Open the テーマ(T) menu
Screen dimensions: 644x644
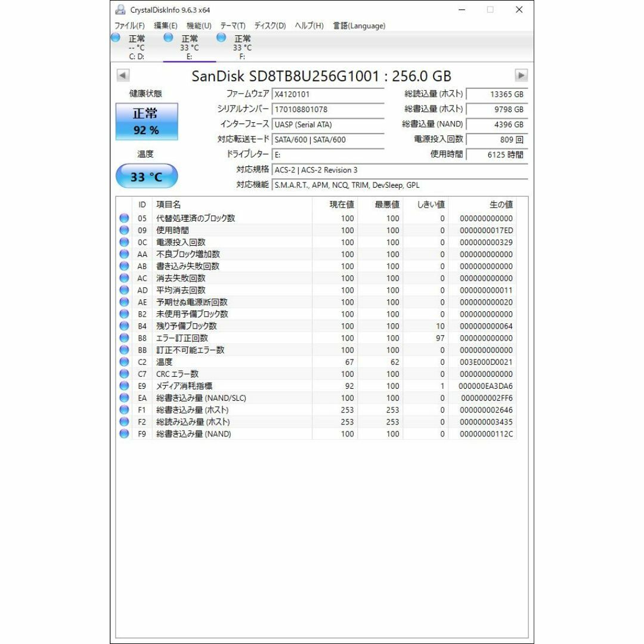(x=233, y=26)
